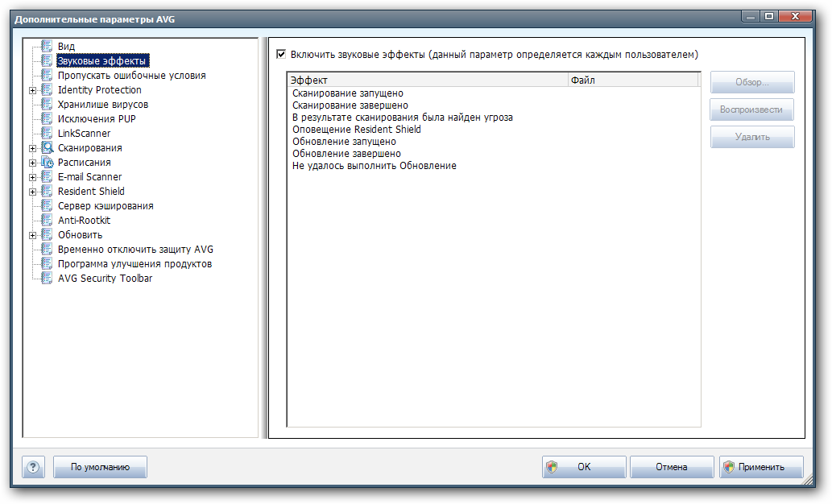The image size is (832, 504).
Task: Click the LinkScanner tree icon
Action: (47, 133)
